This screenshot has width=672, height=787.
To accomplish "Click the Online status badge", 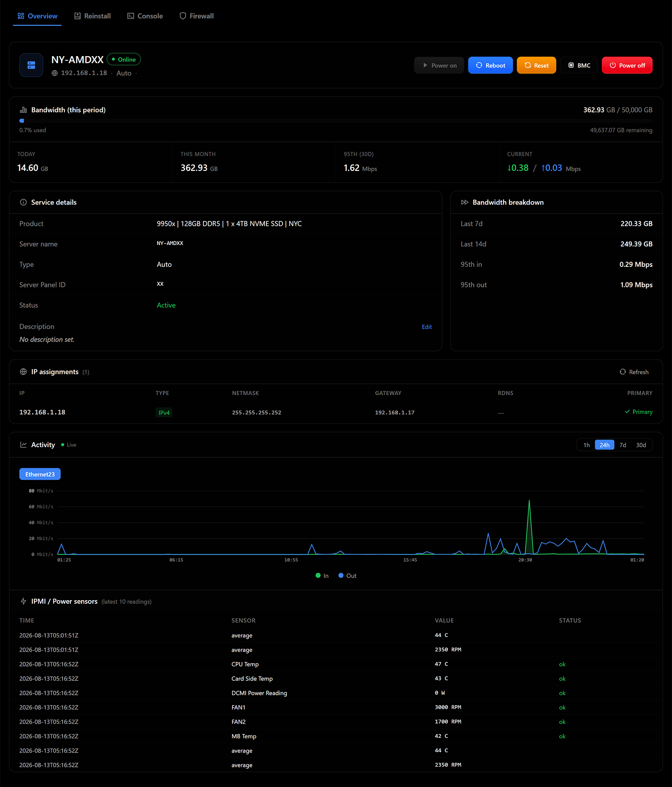I will 124,59.
